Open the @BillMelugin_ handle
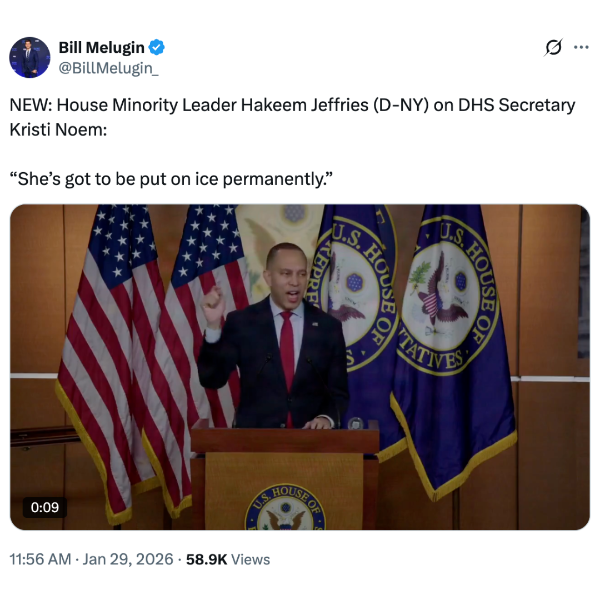Screen dimensions: 600x600 tap(108, 68)
